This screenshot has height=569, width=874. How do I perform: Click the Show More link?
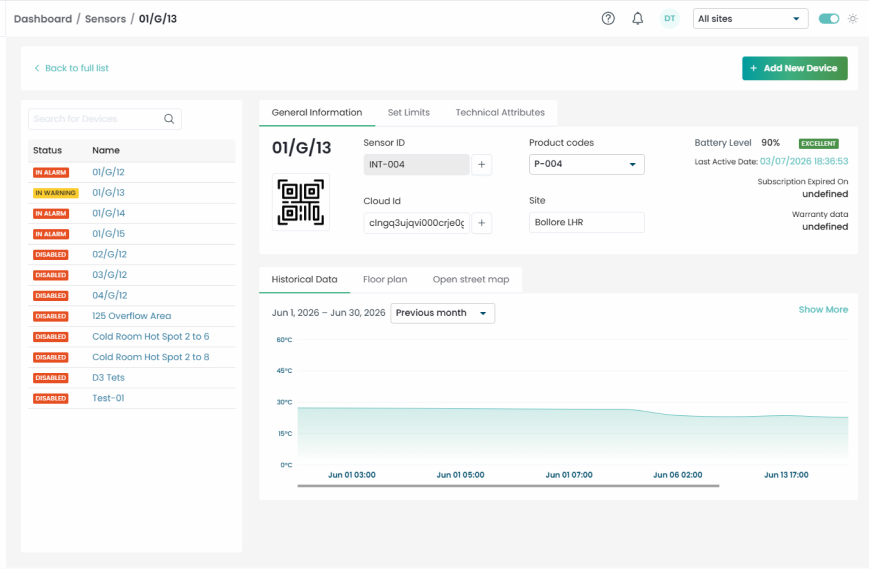[x=823, y=309]
